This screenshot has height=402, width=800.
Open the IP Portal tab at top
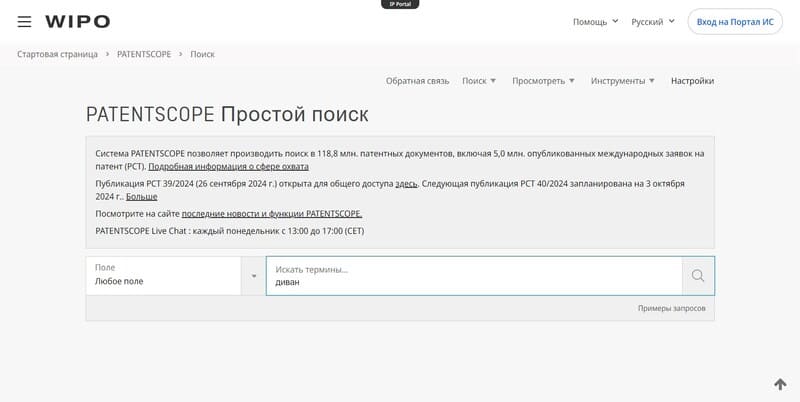(x=400, y=4)
